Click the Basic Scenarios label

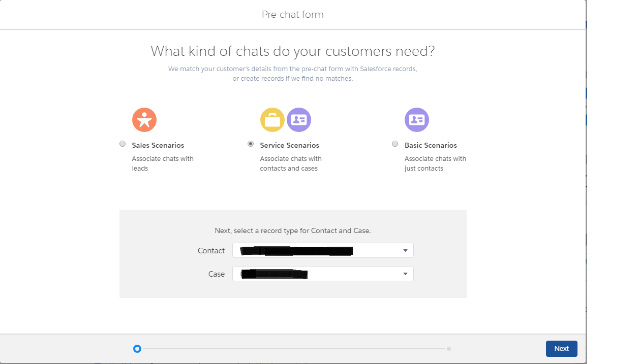pyautogui.click(x=431, y=145)
